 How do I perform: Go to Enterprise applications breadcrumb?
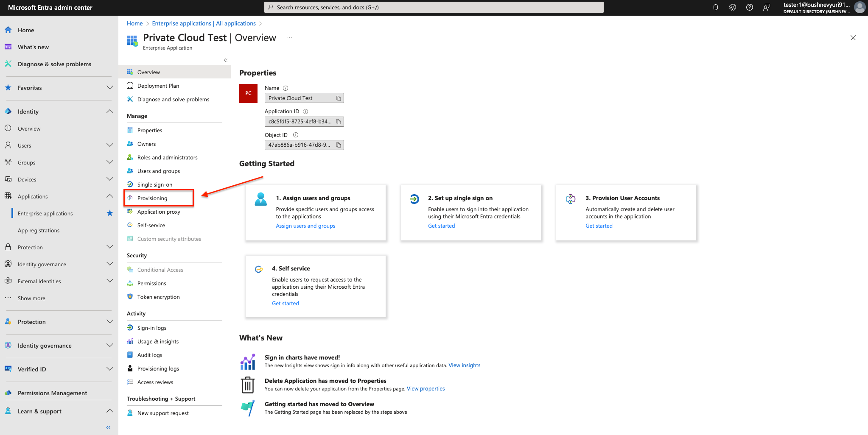click(x=204, y=23)
